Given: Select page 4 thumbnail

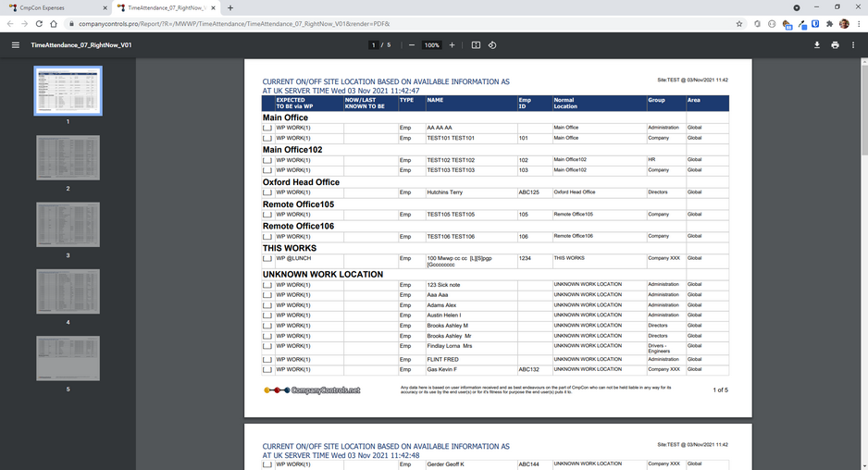Looking at the screenshot, I should click(x=68, y=291).
